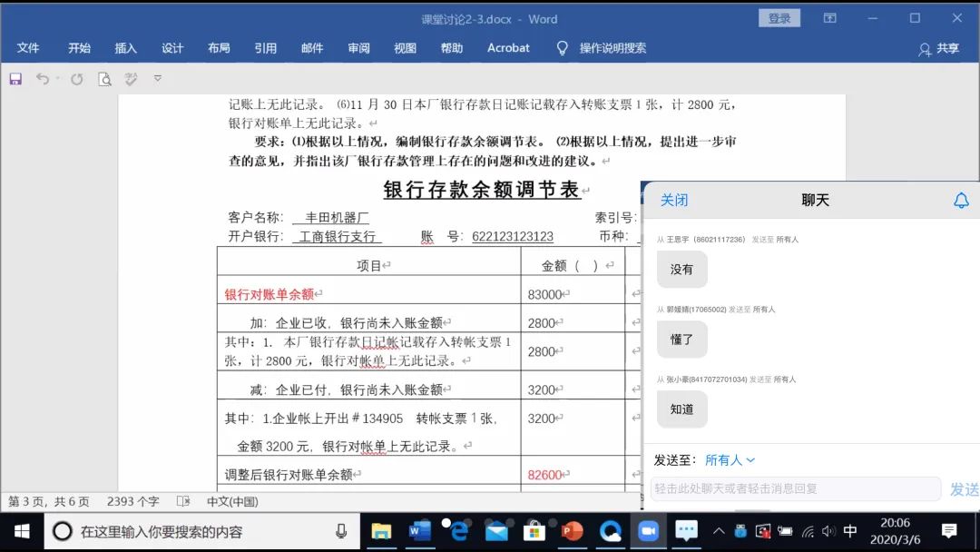Open PowerPoint from the Windows taskbar
The width and height of the screenshot is (980, 552).
572,531
